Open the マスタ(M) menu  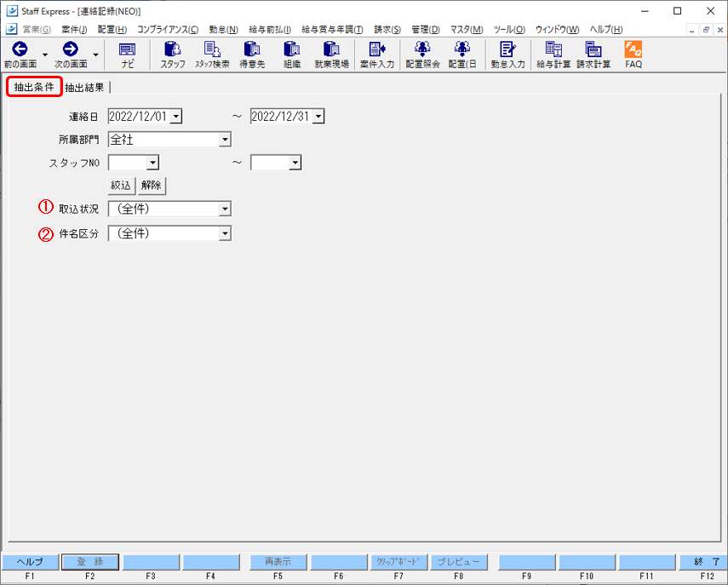click(x=467, y=29)
